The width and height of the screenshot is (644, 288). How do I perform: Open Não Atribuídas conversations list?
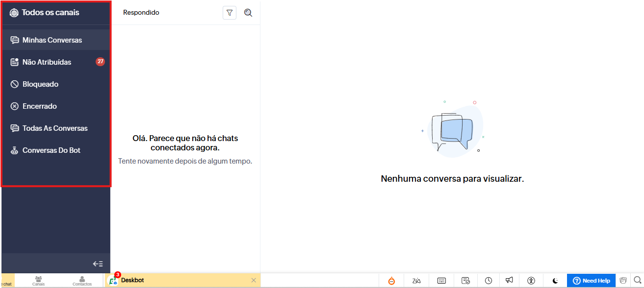pos(47,62)
